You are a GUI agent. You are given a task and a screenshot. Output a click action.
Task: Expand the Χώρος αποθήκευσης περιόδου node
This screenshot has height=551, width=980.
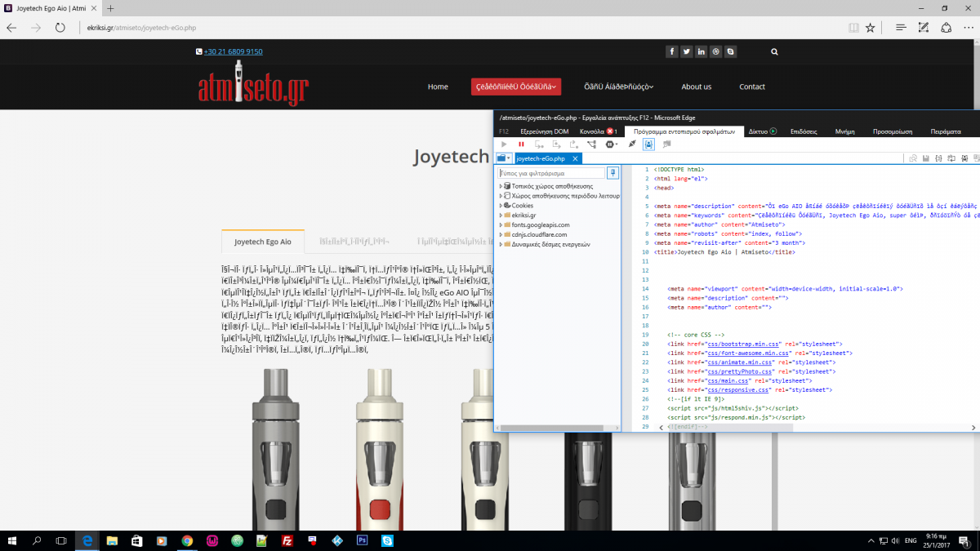pyautogui.click(x=501, y=196)
